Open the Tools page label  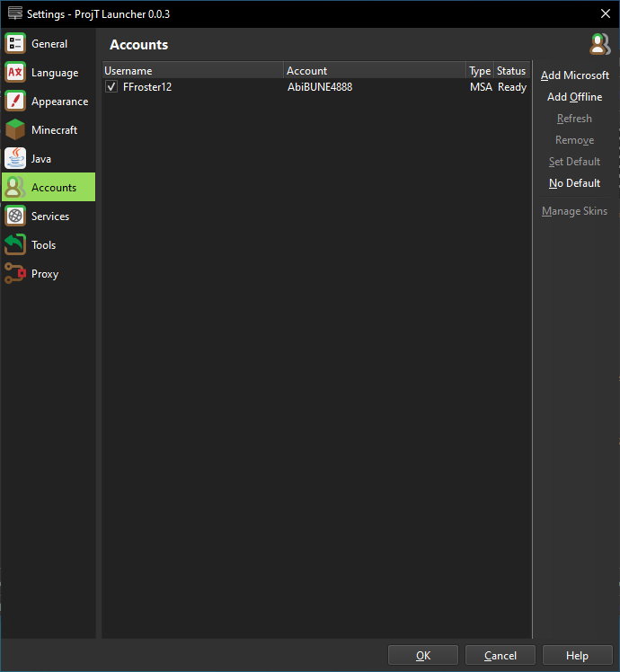coord(44,244)
